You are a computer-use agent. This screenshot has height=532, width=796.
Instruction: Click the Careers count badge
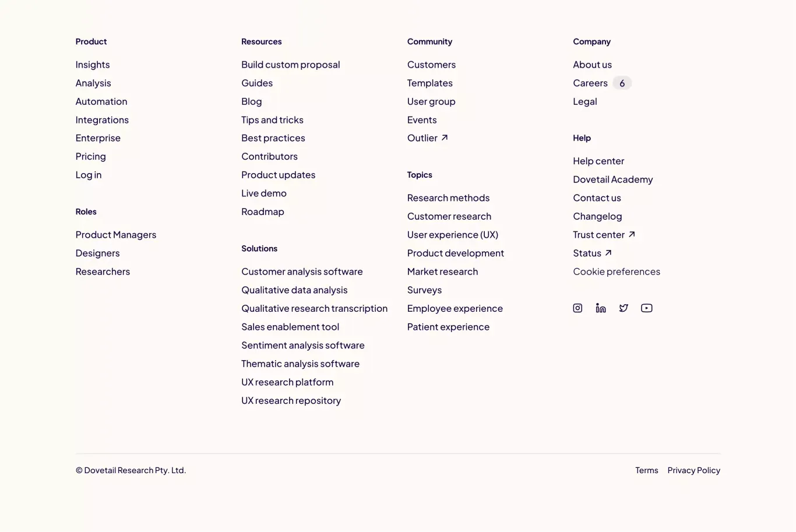[622, 83]
